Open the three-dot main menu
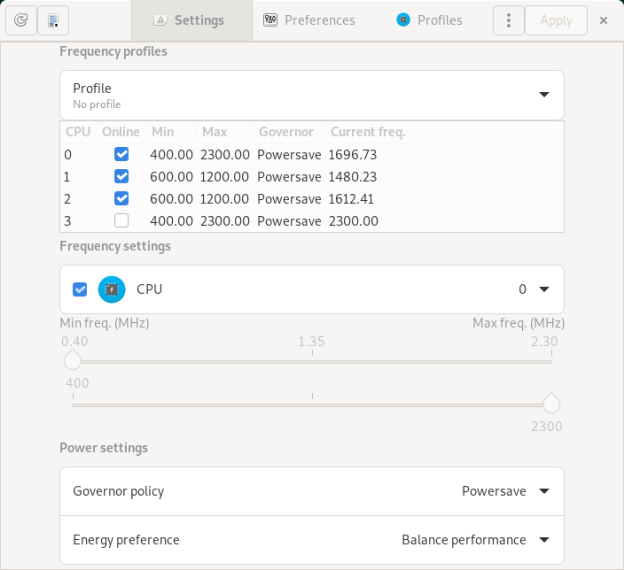This screenshot has height=570, width=624. coord(508,20)
